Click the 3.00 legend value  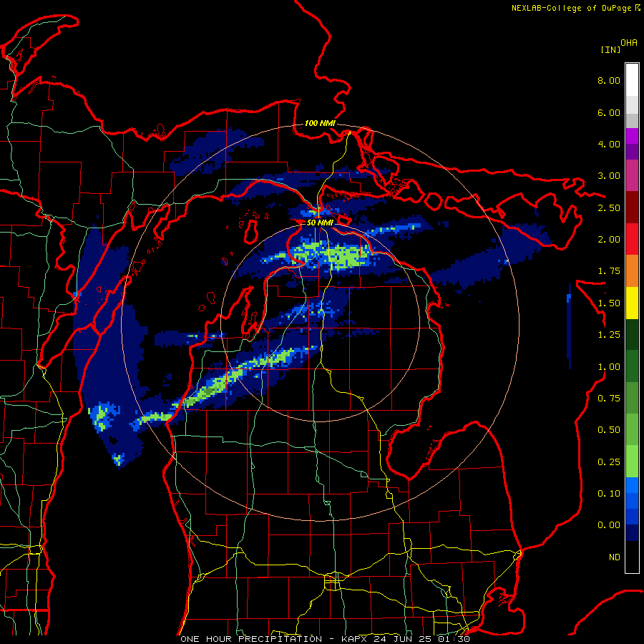[x=609, y=176]
